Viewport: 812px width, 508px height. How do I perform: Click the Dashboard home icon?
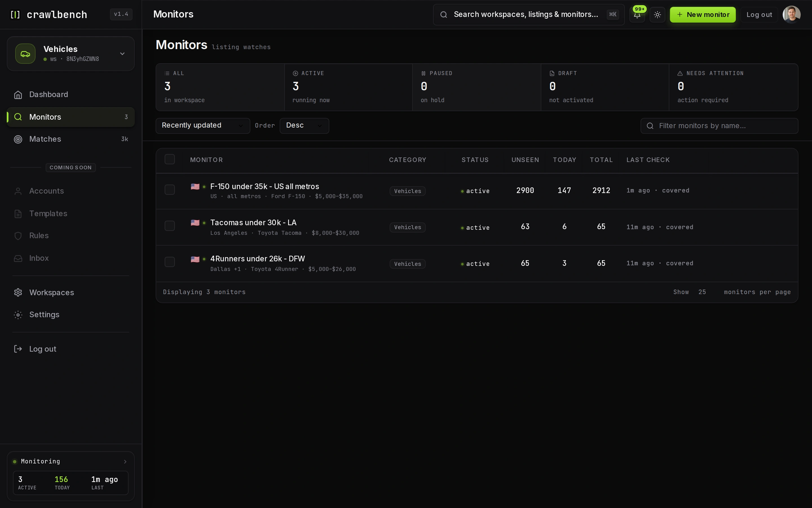(18, 95)
